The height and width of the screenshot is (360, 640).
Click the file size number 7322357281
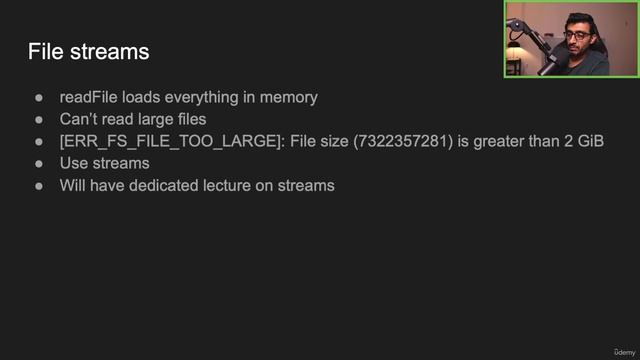tap(403, 141)
